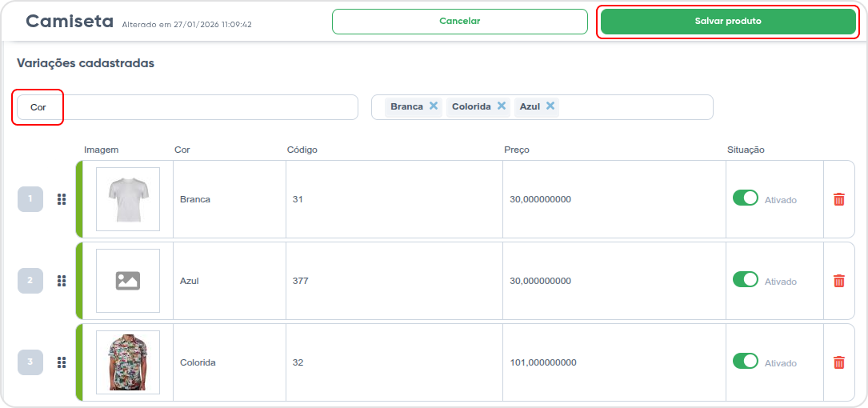Click the code field showing 377
This screenshot has height=408, width=868.
click(x=394, y=281)
